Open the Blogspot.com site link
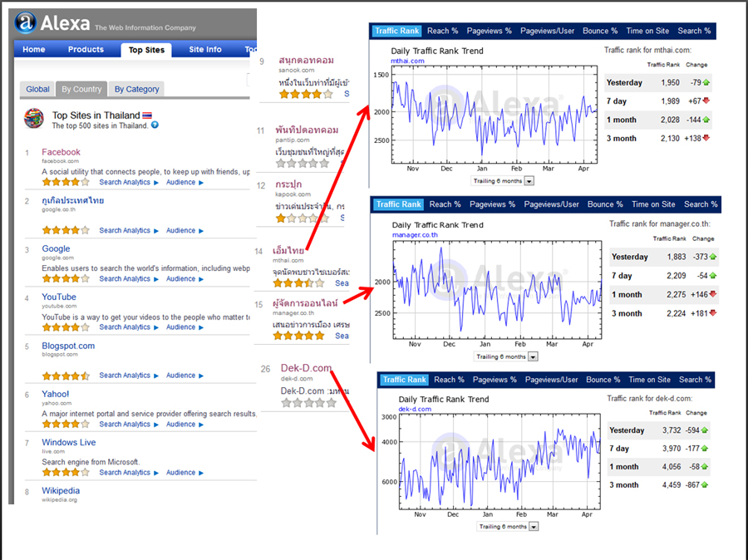Viewport: 748px width, 560px height. (68, 346)
